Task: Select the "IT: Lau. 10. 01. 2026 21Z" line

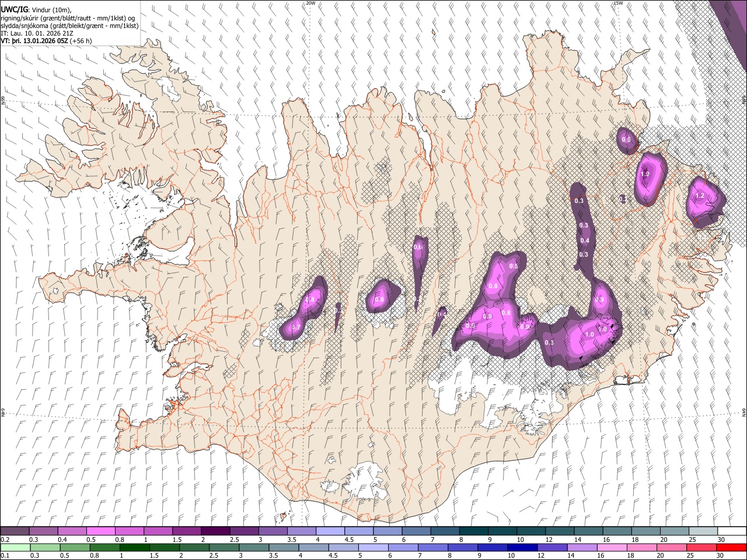Action: coord(37,34)
